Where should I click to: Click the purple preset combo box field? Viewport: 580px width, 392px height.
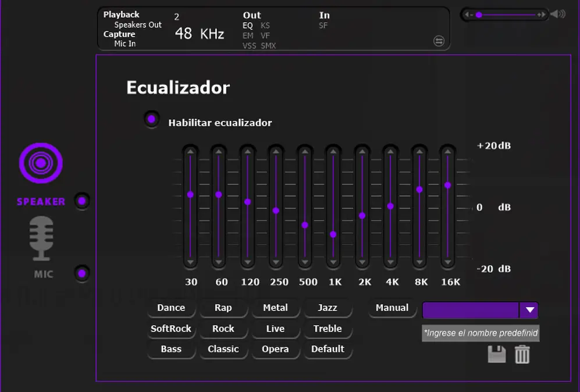[471, 310]
